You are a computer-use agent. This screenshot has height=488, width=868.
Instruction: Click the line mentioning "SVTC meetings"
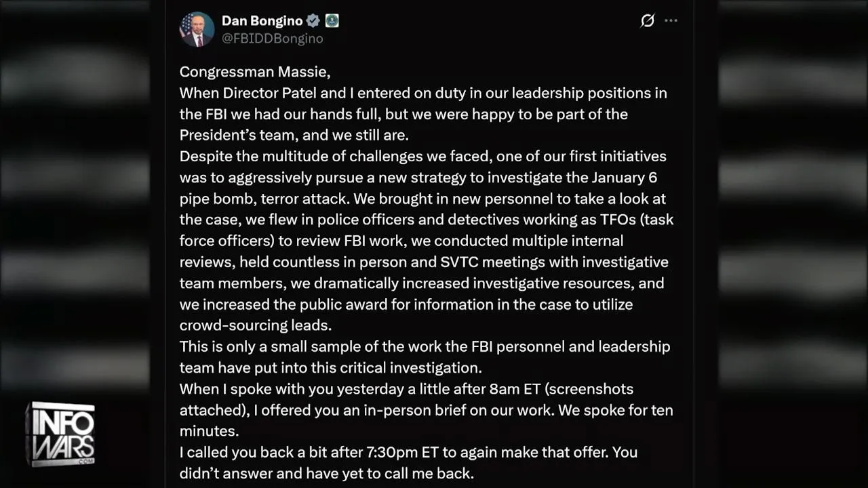[423, 262]
